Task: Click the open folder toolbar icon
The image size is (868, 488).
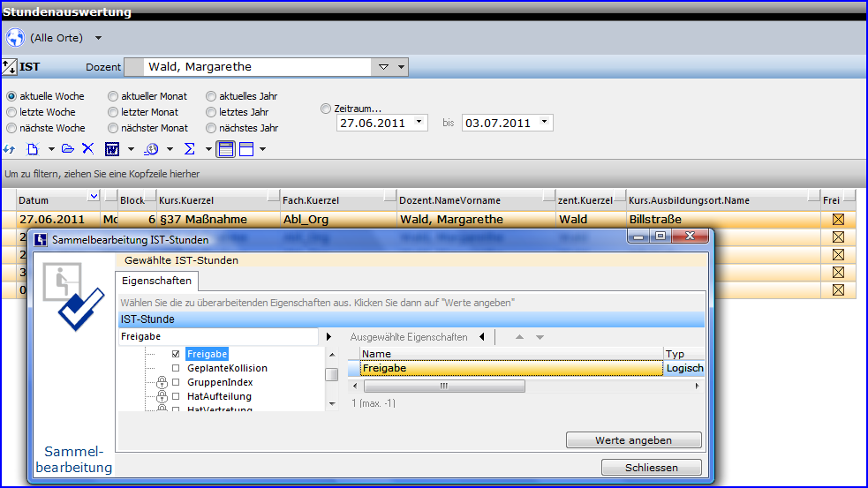Action: pyautogui.click(x=67, y=149)
